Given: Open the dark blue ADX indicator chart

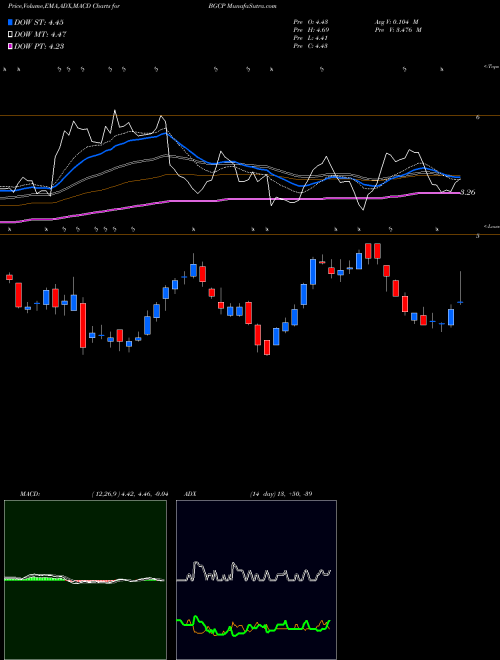Looking at the screenshot, I should [x=256, y=580].
